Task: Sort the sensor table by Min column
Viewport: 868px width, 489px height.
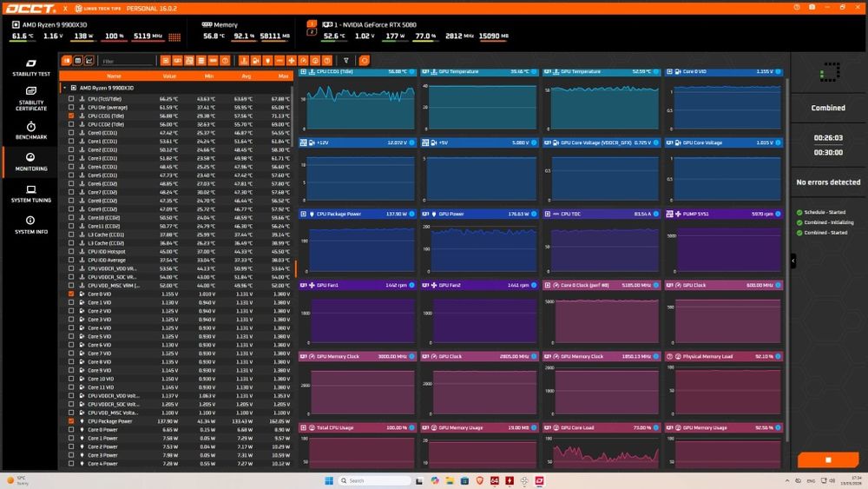Action: [208, 76]
